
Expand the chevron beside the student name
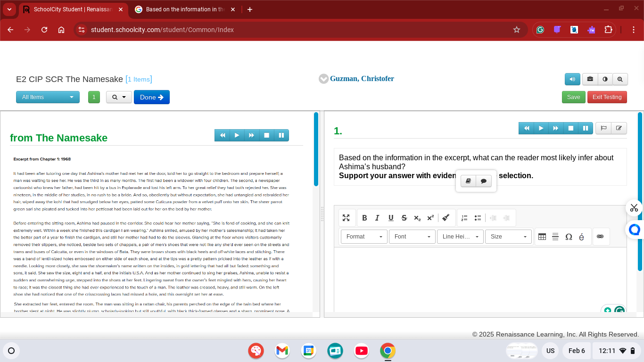click(323, 79)
